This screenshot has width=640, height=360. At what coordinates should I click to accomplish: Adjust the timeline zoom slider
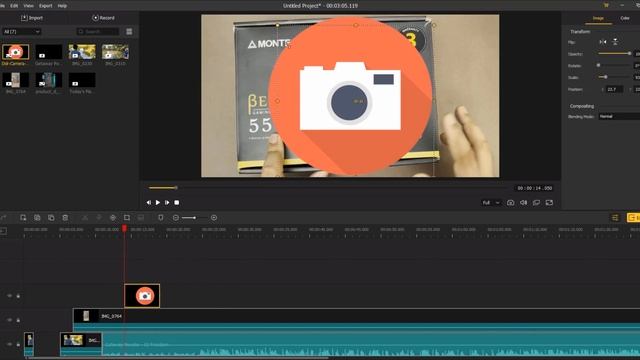tap(194, 218)
